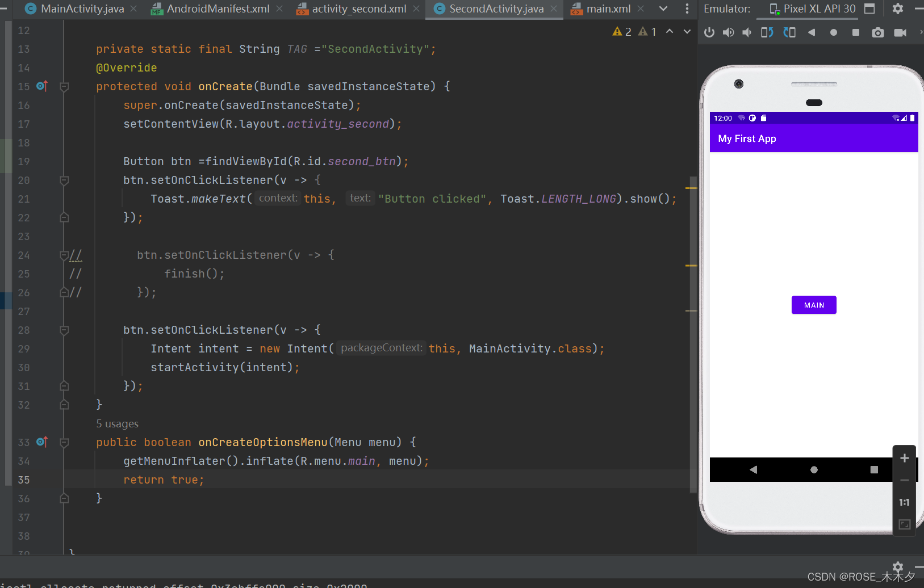This screenshot has width=924, height=588.
Task: Click the emulator power button icon
Action: click(x=709, y=32)
